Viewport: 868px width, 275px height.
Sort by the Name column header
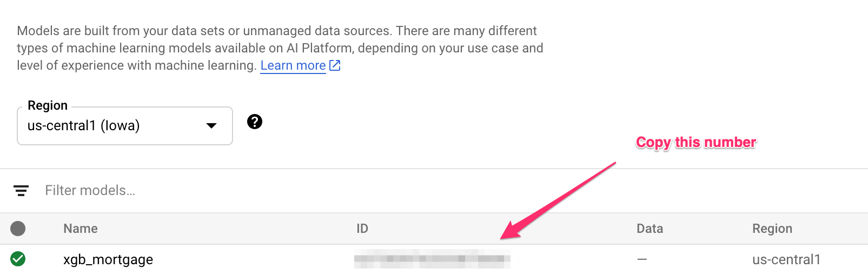81,229
